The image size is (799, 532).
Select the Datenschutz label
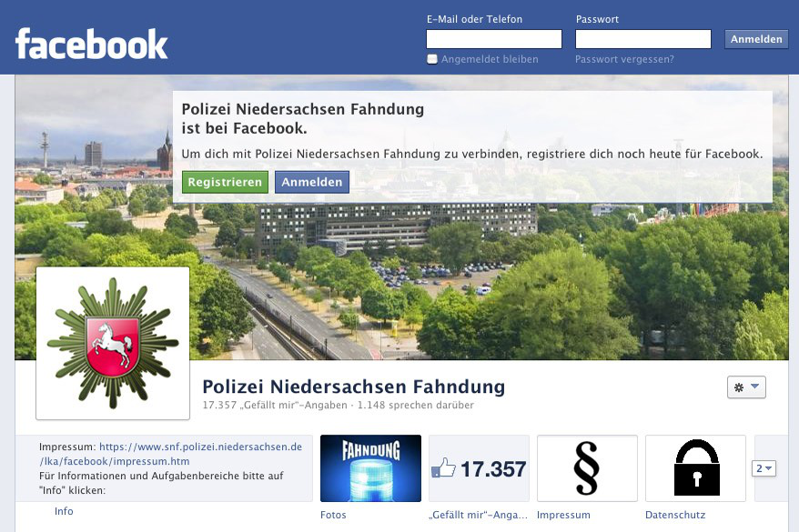675,515
